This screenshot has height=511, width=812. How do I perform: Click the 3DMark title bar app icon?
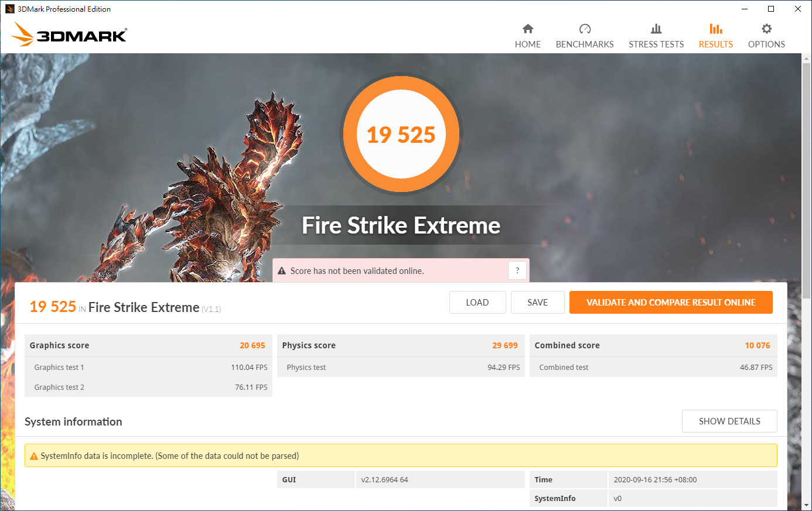tap(9, 9)
